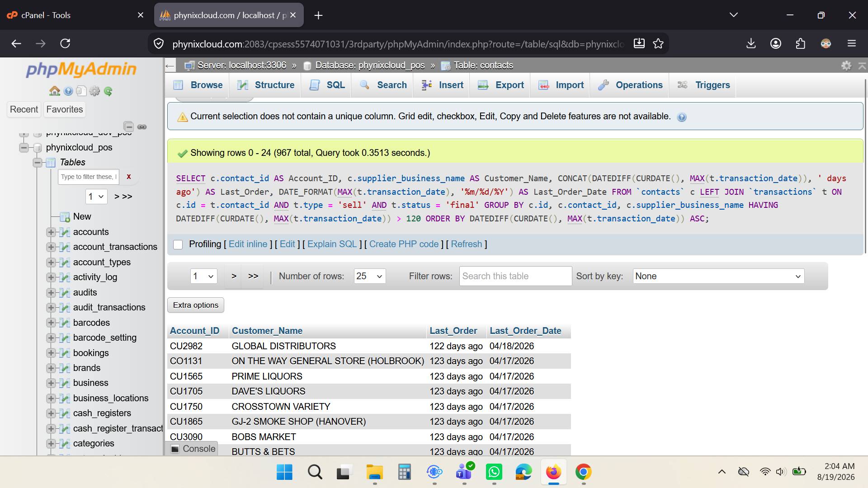Click the Extra options button
Viewport: 868px width, 488px height.
[196, 305]
